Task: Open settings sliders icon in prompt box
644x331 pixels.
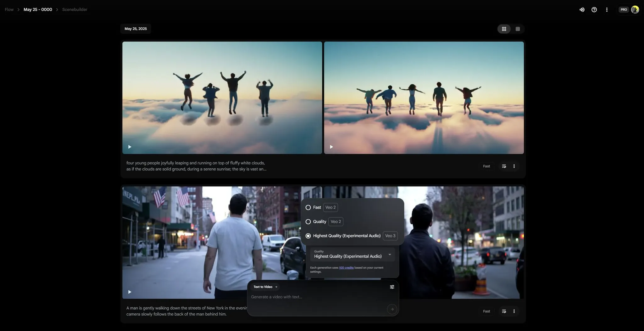Action: pos(392,287)
